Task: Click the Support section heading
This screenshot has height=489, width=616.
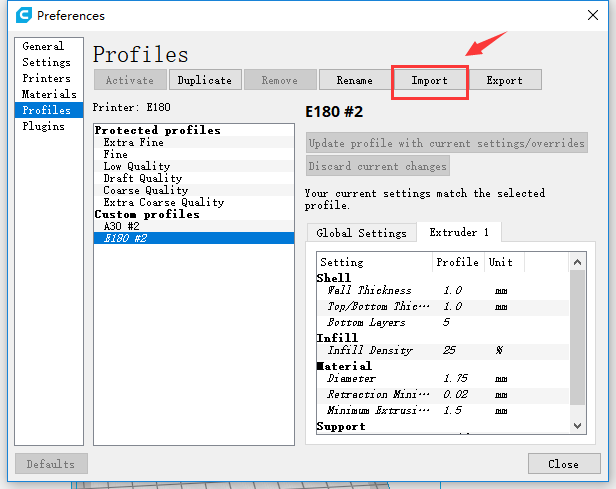Action: click(341, 426)
